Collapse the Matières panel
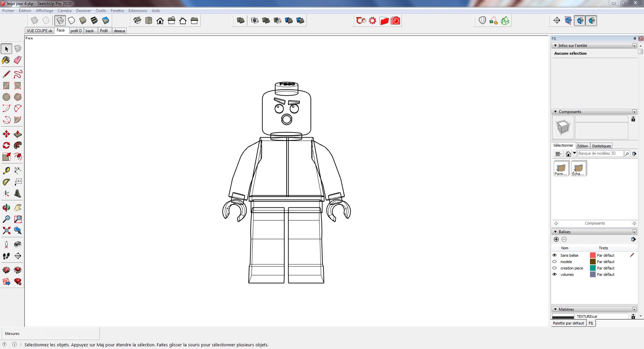Screen dimensions: 644x349 click(555, 309)
